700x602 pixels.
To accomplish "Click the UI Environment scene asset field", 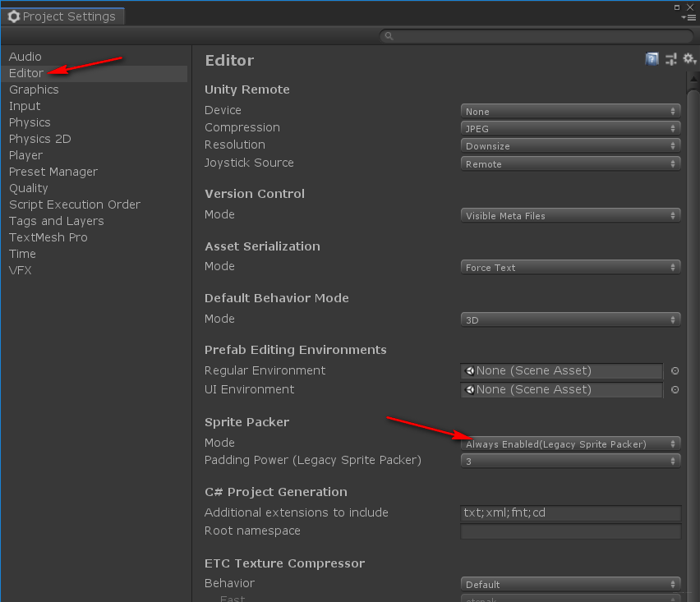I will [562, 389].
